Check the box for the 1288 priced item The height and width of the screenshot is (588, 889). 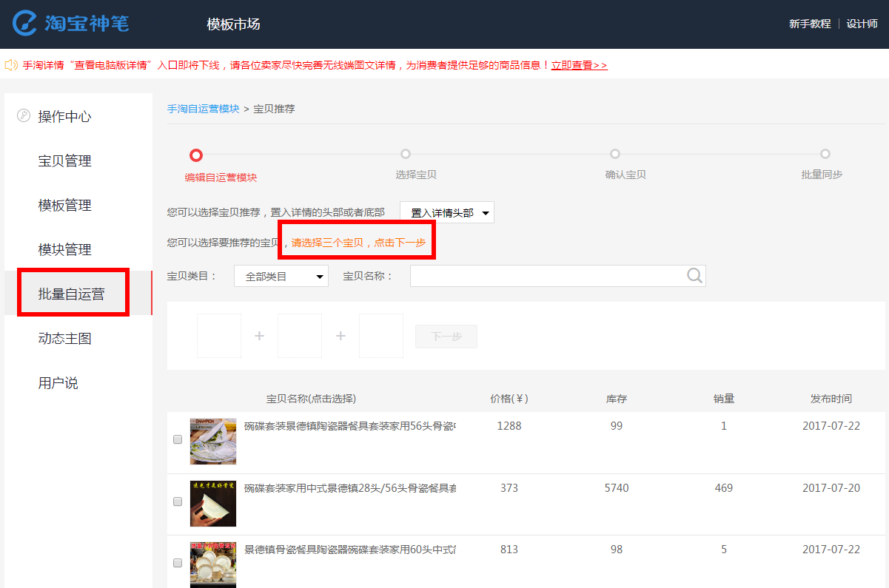(178, 439)
